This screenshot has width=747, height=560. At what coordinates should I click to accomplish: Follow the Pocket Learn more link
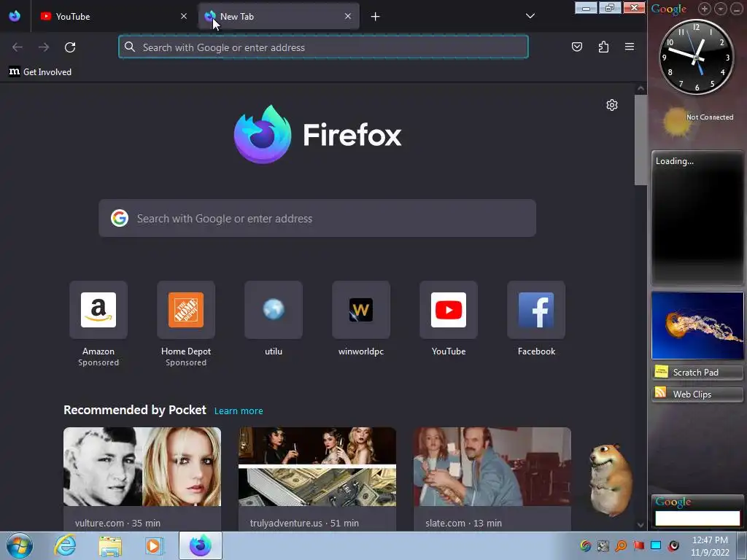239,411
